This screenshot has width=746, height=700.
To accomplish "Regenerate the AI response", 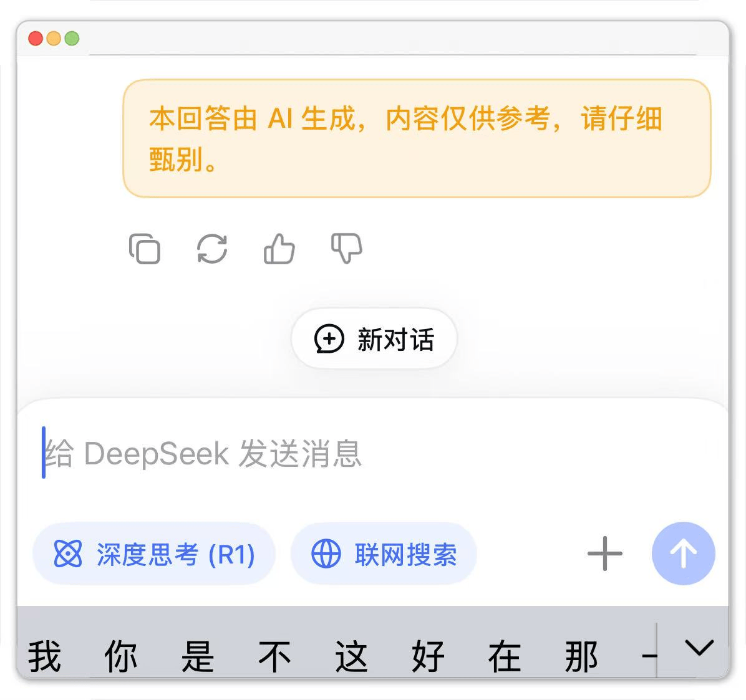I will tap(212, 249).
